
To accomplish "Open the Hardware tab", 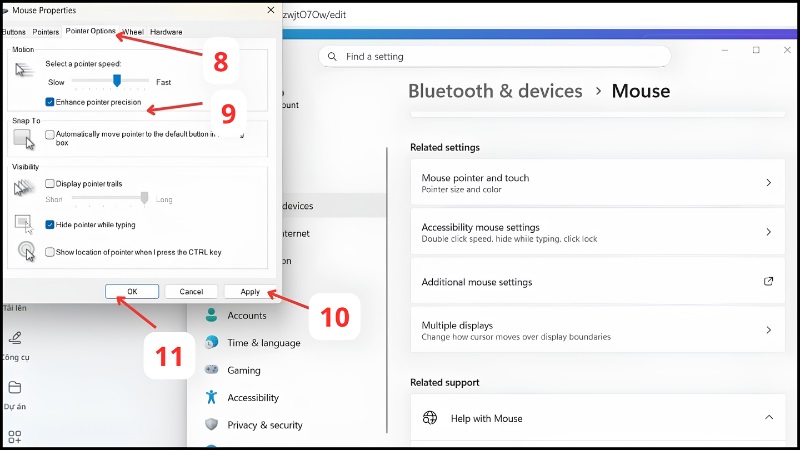I will click(x=166, y=32).
